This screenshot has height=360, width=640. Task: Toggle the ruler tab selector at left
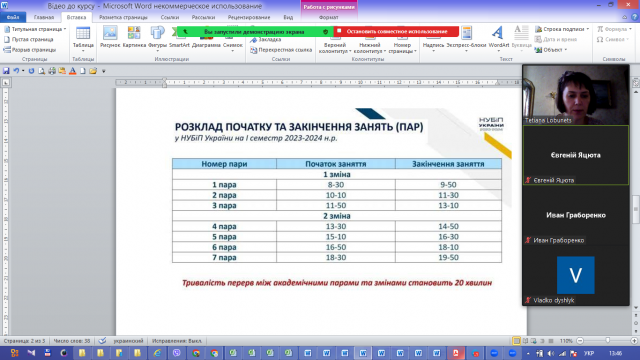click(x=6, y=82)
